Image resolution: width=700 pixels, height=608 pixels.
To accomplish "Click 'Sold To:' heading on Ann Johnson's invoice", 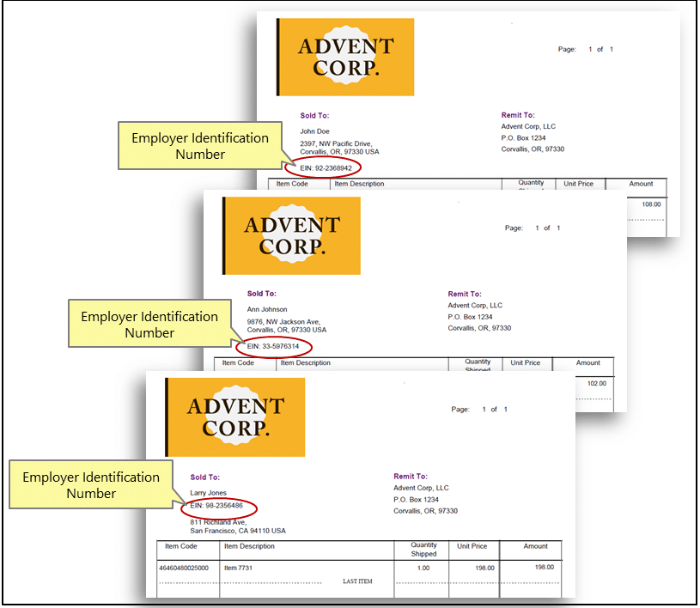I will coord(262,294).
